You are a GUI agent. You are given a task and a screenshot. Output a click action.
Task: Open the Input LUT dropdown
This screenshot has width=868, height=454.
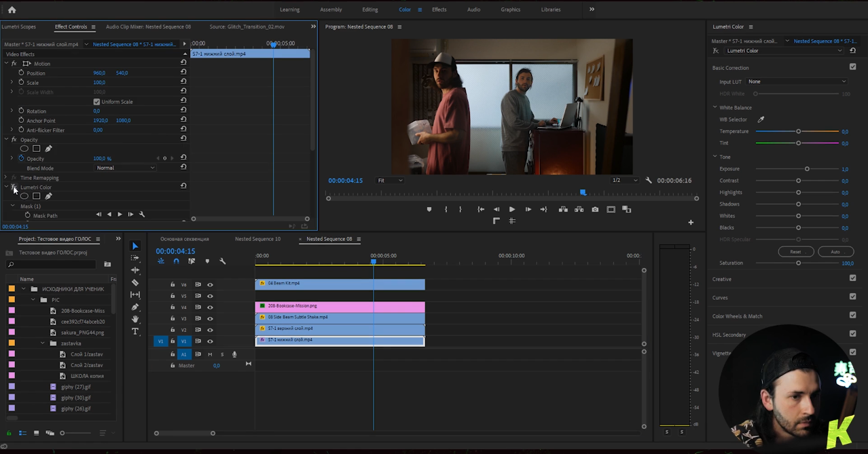(796, 81)
